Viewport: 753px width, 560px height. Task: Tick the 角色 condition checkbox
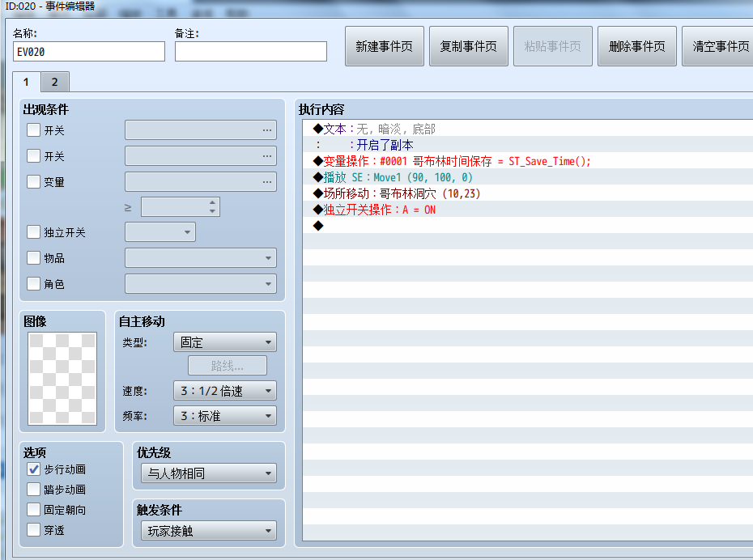point(34,284)
